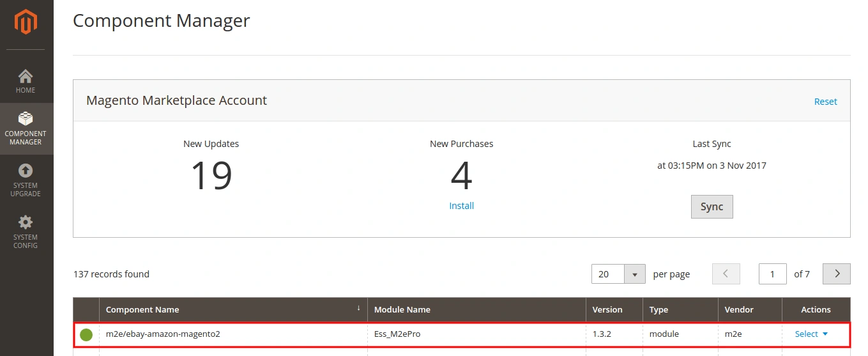Viewport: 868px width, 356px height.
Task: Select the m2e/ebay-amazon-magento2 component name
Action: point(163,334)
